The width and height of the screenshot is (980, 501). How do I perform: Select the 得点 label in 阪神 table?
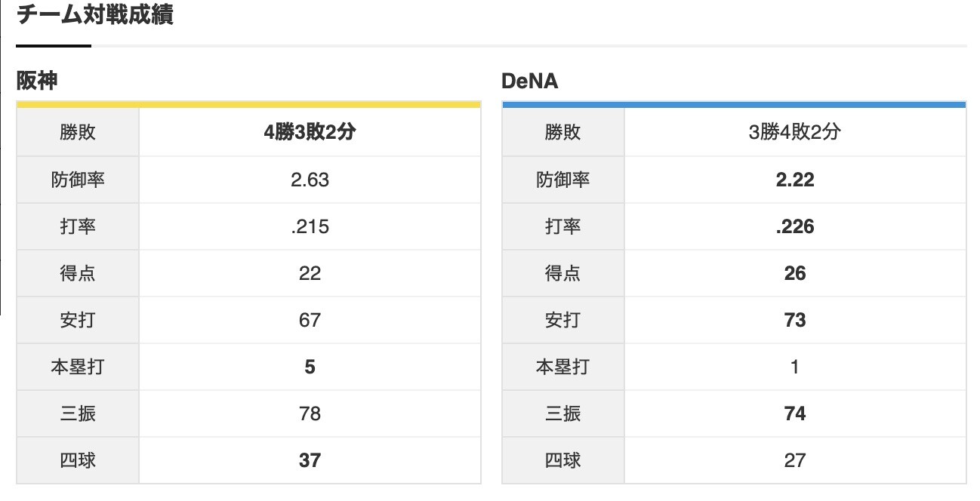tap(78, 274)
